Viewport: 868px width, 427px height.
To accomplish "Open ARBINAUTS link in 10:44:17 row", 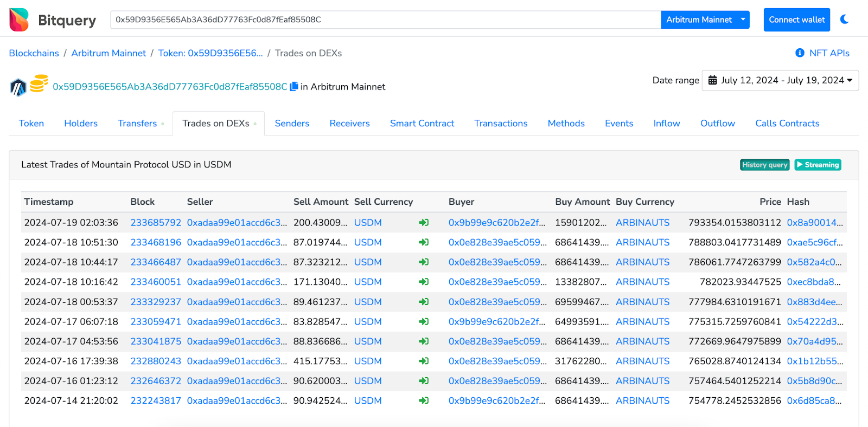I will coord(642,262).
